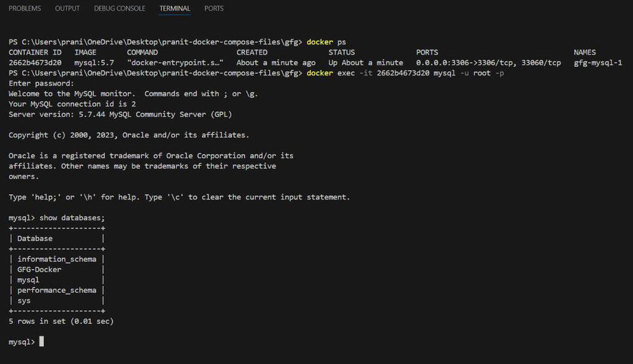The image size is (633, 364).
Task: Click the 'Enter password:' line
Action: [x=41, y=83]
